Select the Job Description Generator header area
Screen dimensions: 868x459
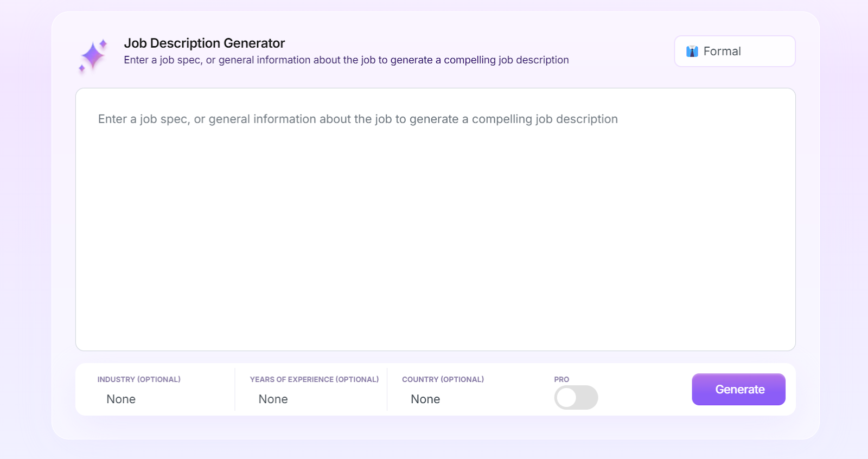pos(205,43)
